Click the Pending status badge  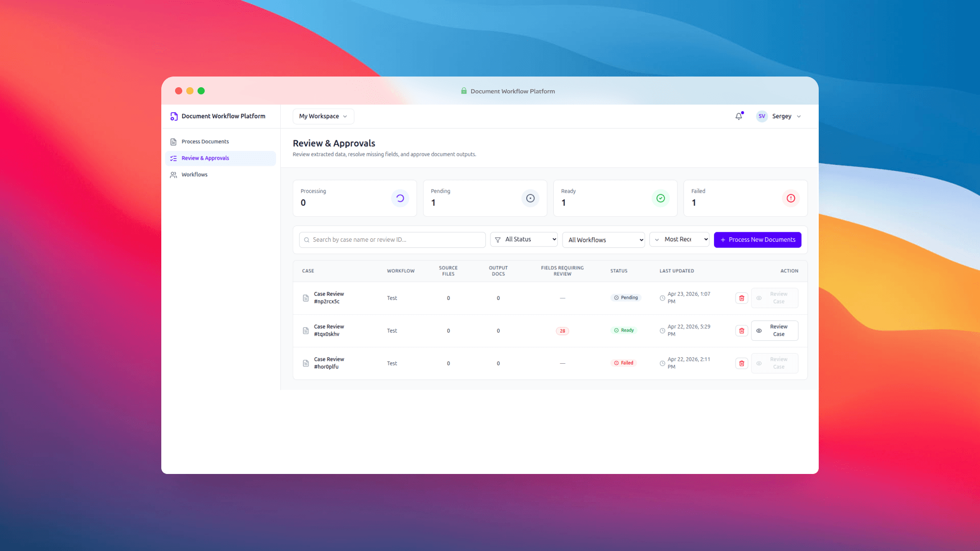[625, 298]
